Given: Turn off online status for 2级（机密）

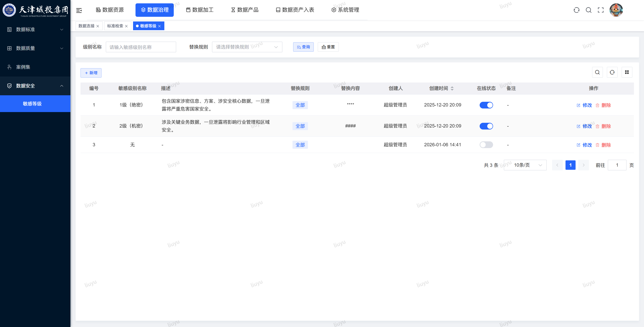Looking at the screenshot, I should [486, 126].
